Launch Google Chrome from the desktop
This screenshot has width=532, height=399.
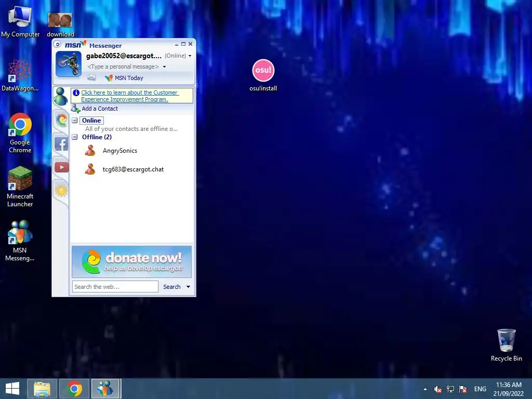pyautogui.click(x=20, y=133)
